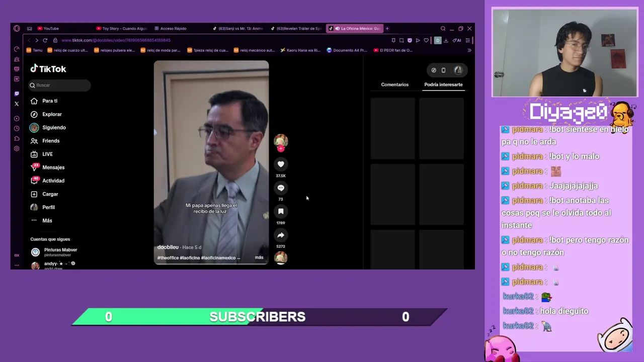Switch to the Toy Story browser tab

click(x=121, y=29)
